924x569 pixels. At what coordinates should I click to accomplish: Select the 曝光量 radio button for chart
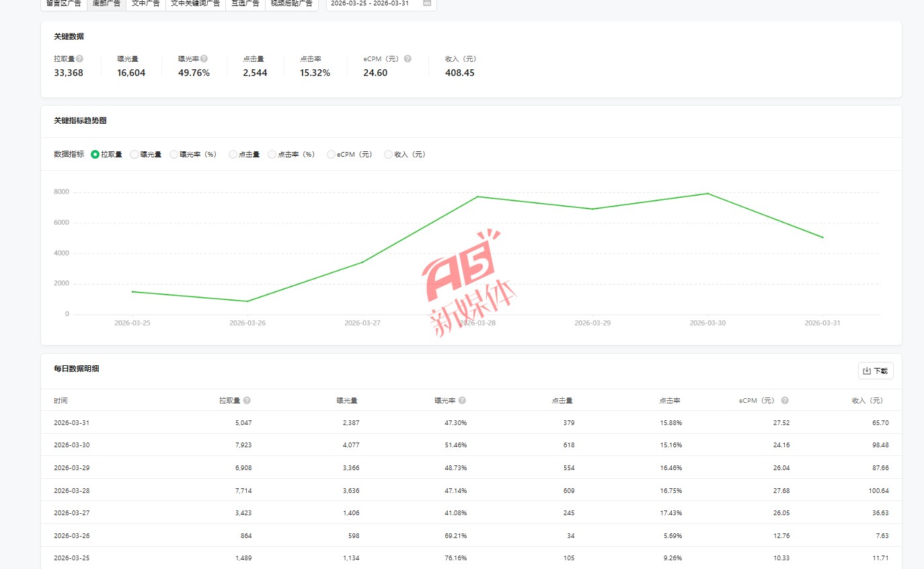[x=134, y=155]
